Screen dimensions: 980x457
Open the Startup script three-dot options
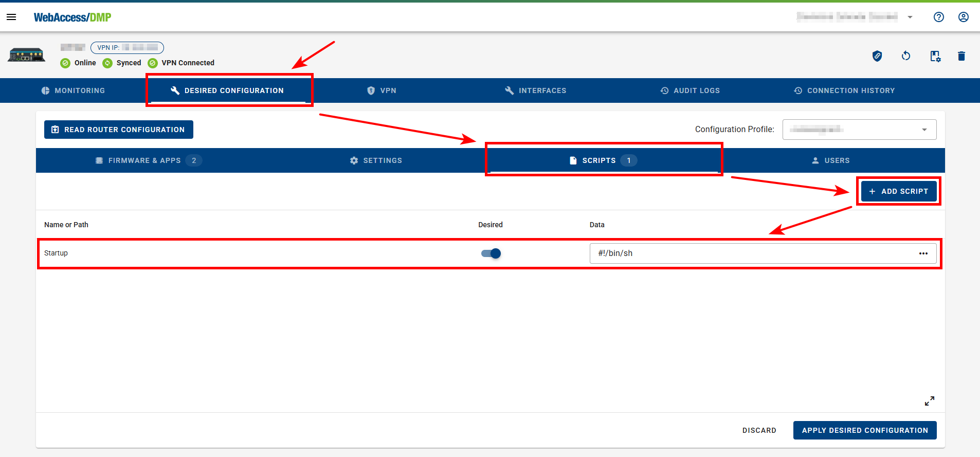pyautogui.click(x=923, y=253)
